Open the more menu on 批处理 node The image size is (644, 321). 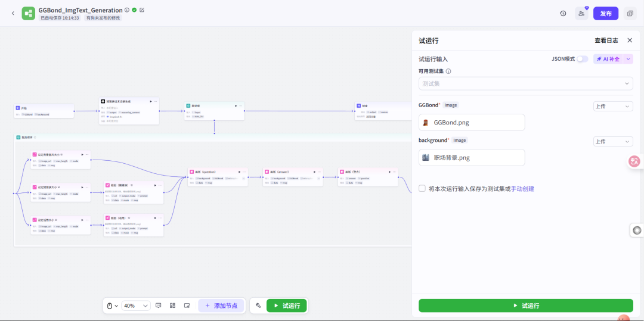[241, 106]
